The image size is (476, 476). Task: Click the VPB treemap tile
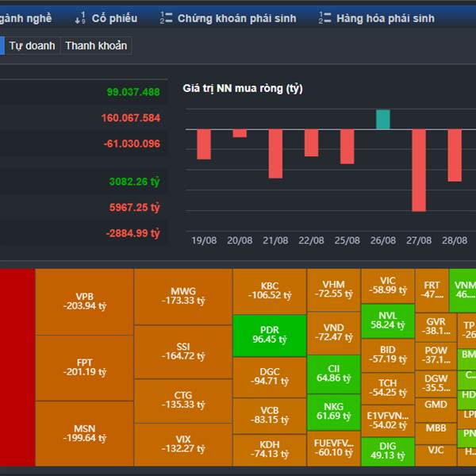84,301
